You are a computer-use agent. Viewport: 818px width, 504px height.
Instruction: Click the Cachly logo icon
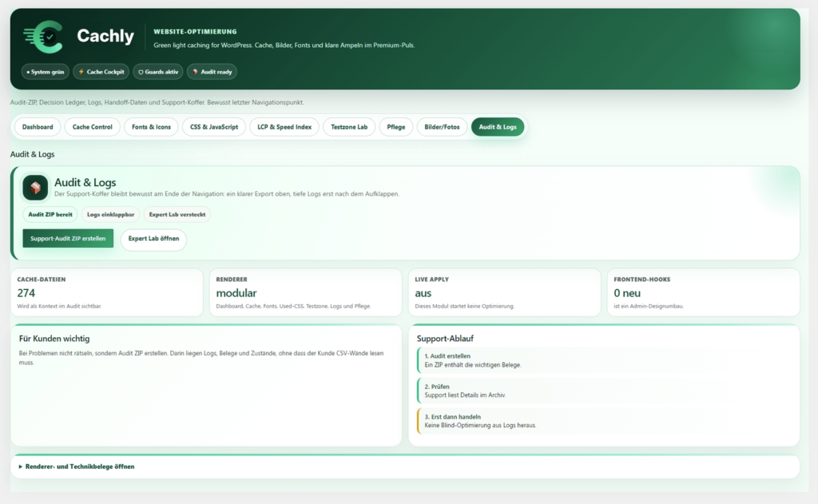pos(43,37)
